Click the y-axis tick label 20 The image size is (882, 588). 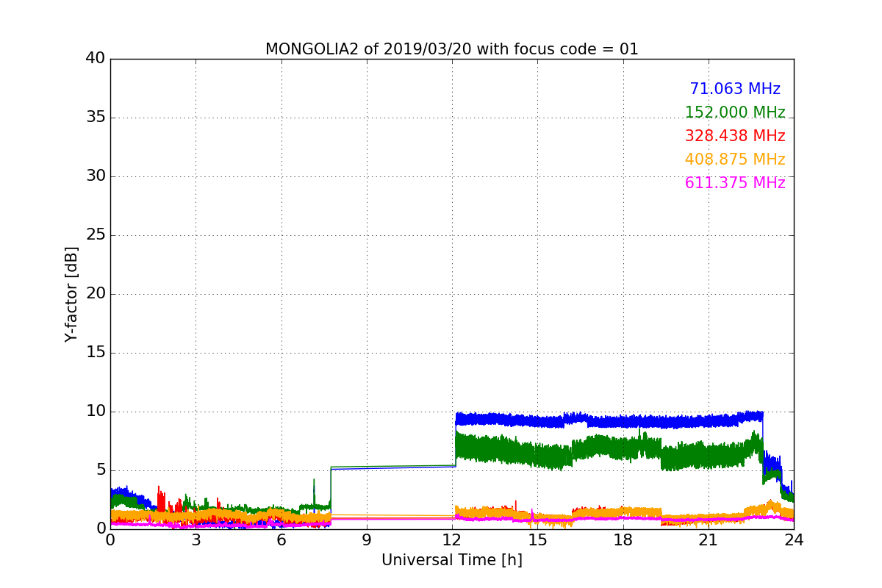[x=96, y=294]
